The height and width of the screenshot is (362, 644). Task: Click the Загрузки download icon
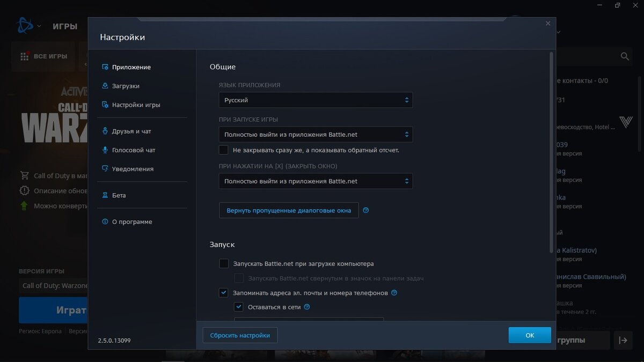tap(105, 86)
